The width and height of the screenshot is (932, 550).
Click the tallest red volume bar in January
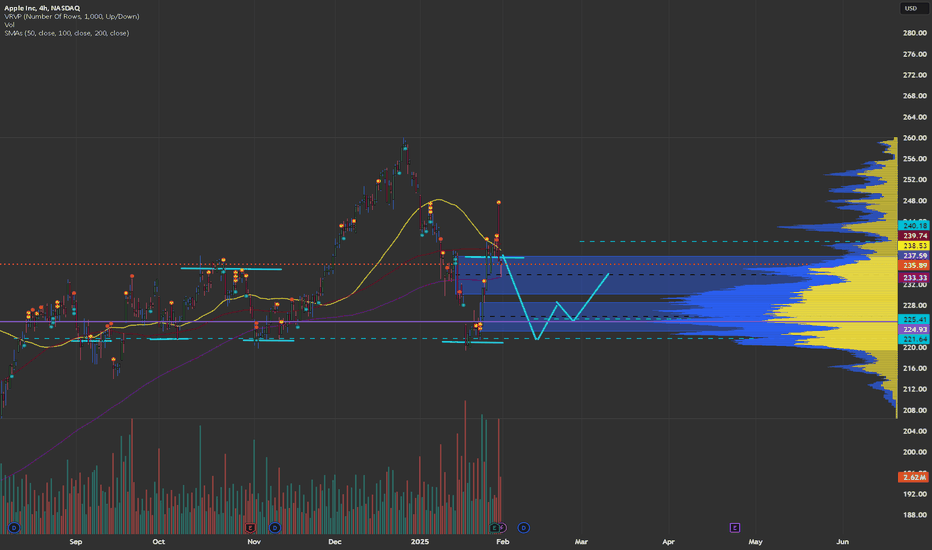(465, 468)
